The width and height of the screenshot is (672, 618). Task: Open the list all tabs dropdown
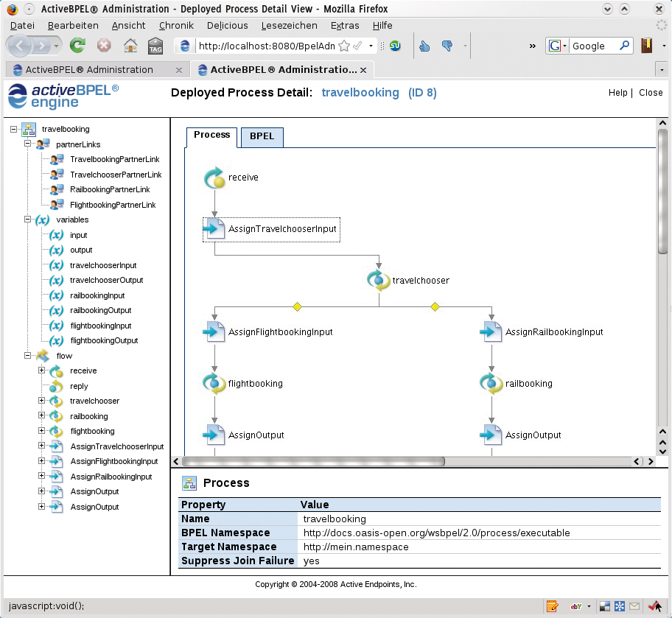[x=662, y=69]
